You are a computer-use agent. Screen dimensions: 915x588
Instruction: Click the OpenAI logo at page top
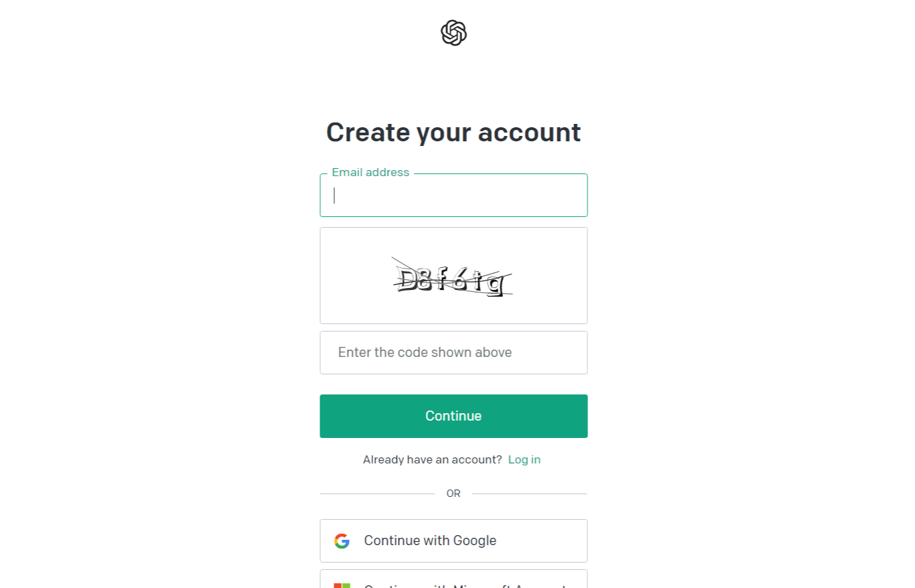(x=453, y=33)
